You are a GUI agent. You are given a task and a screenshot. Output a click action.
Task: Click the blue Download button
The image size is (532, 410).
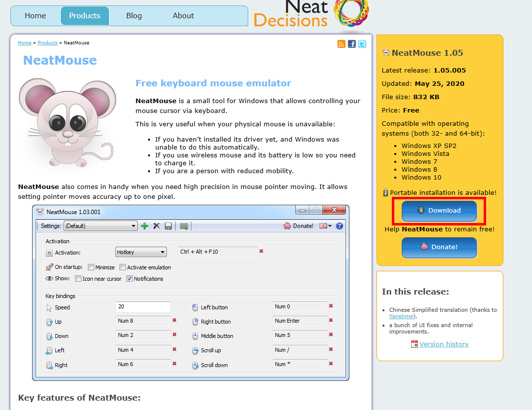[x=439, y=211]
